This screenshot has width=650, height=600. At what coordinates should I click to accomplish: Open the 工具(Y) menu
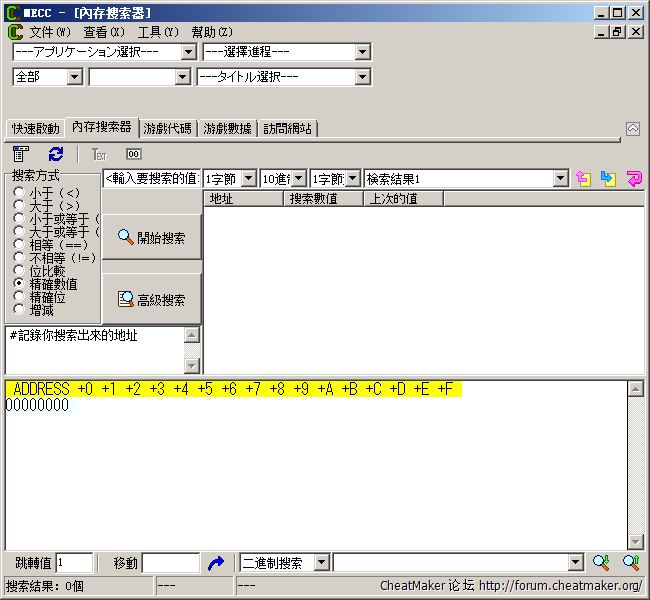point(157,32)
